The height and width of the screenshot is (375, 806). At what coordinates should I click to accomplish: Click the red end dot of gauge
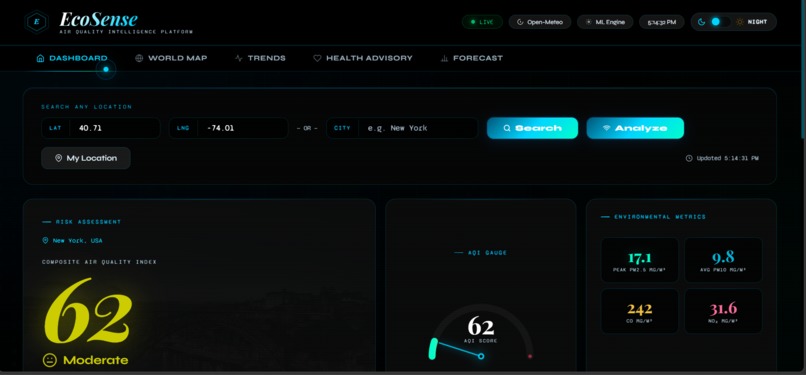(x=530, y=356)
